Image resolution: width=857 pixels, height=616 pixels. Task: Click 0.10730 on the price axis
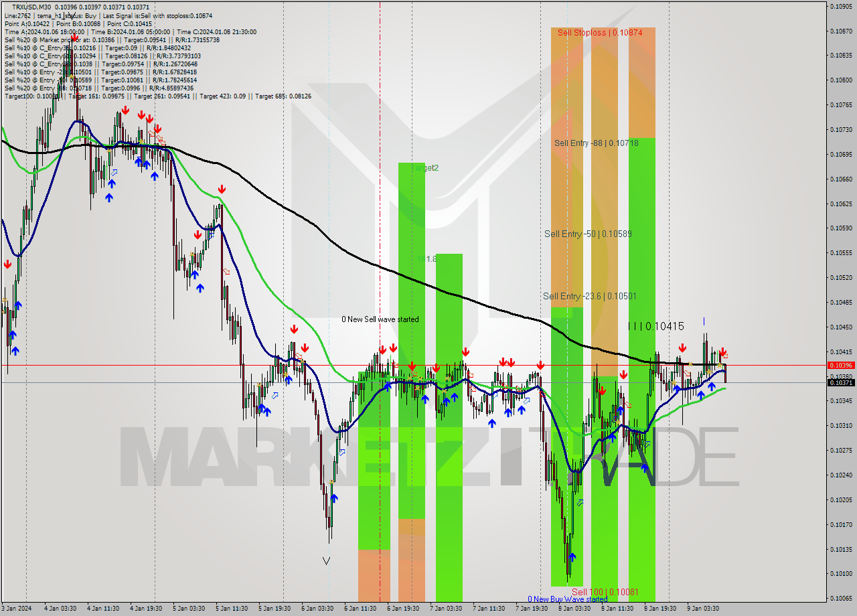[x=841, y=129]
